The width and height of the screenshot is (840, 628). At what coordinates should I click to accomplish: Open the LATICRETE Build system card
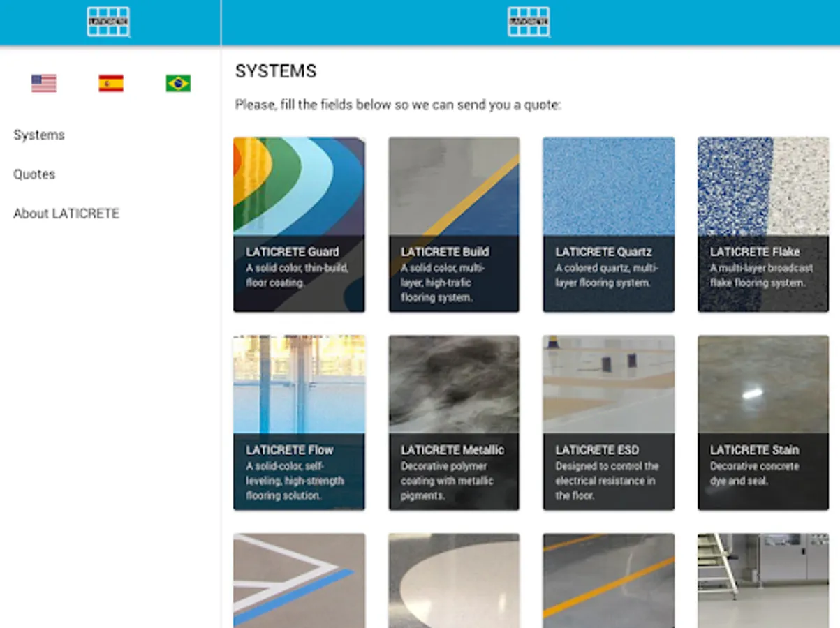tap(454, 225)
